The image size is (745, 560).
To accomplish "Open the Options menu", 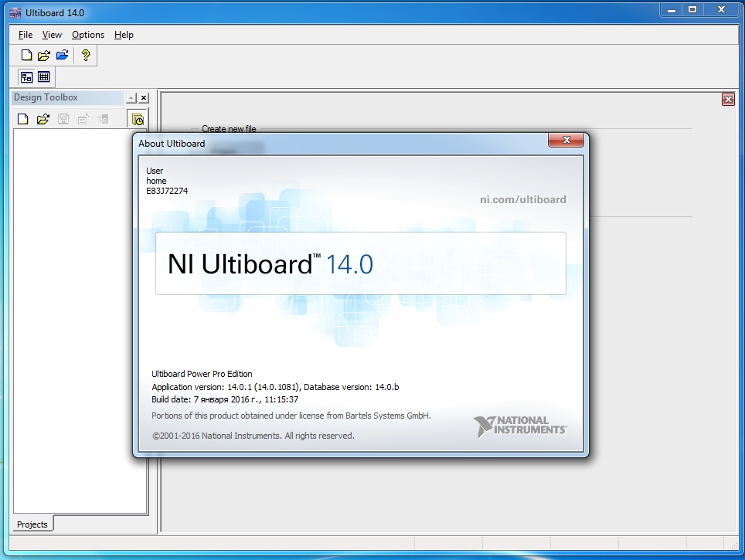I will coord(88,35).
